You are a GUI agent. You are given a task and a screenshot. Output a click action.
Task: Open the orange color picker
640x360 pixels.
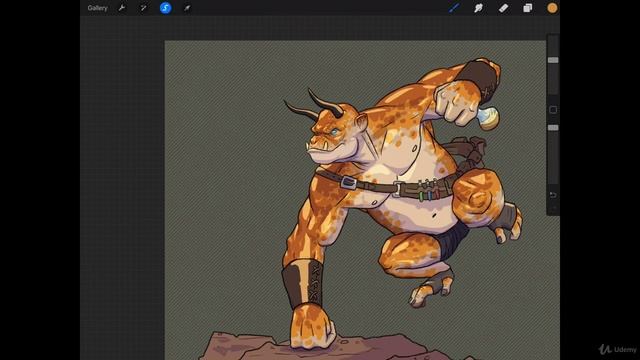pyautogui.click(x=552, y=8)
